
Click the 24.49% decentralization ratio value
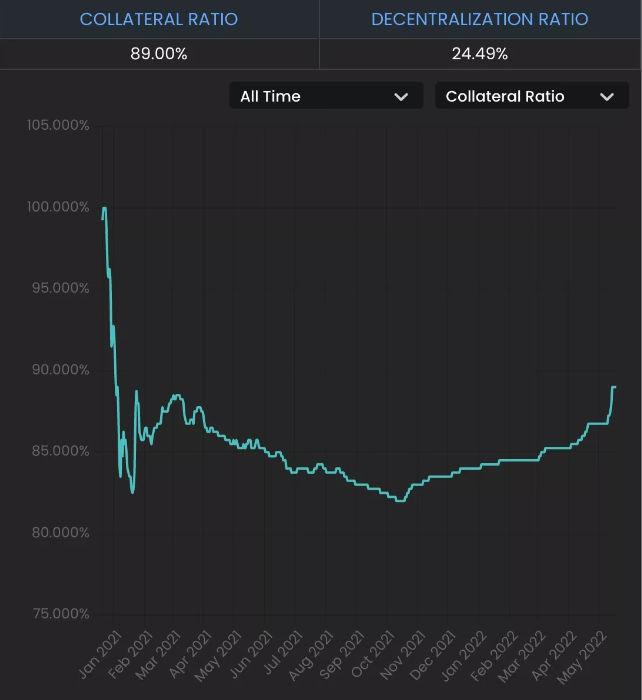point(480,54)
